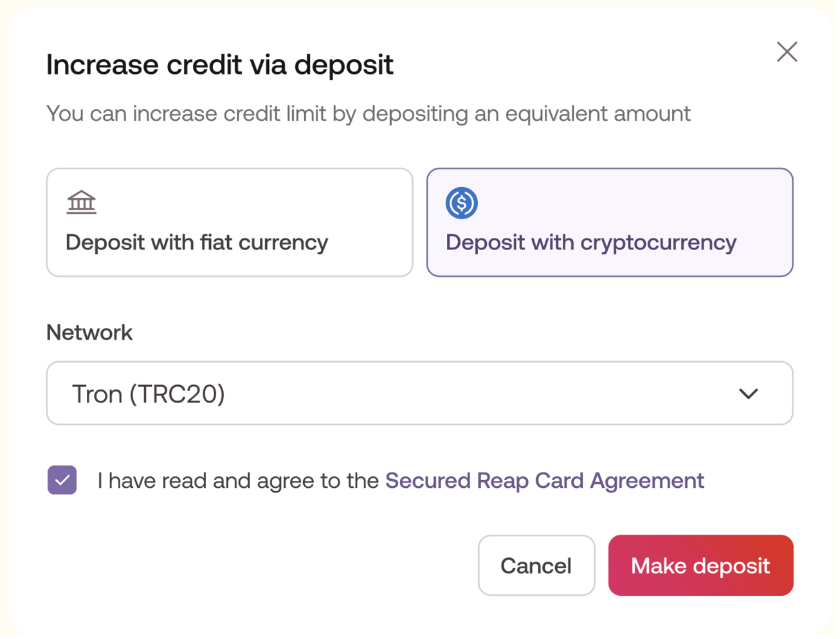Click the "Increase credit via deposit" heading
Screen dimensions: 840x639
[219, 65]
